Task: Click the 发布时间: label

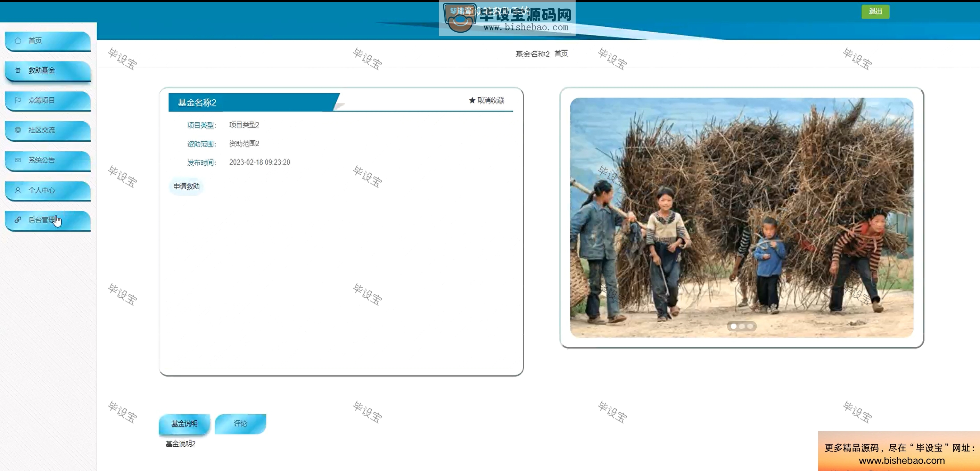Action: [x=201, y=163]
